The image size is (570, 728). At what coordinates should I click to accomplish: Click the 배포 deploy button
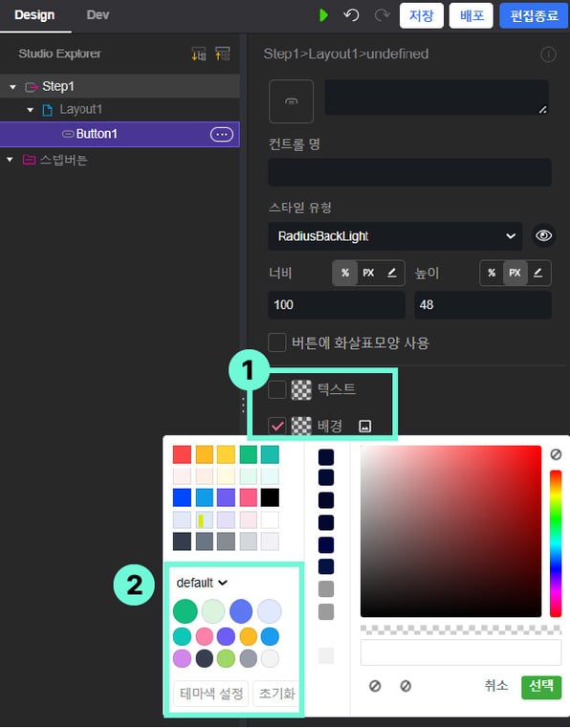[x=471, y=15]
